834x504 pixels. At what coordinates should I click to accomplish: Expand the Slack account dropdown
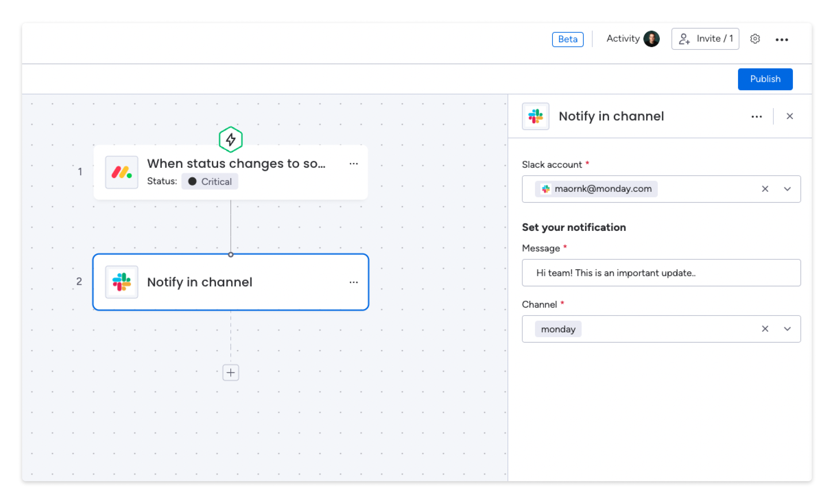coord(788,189)
